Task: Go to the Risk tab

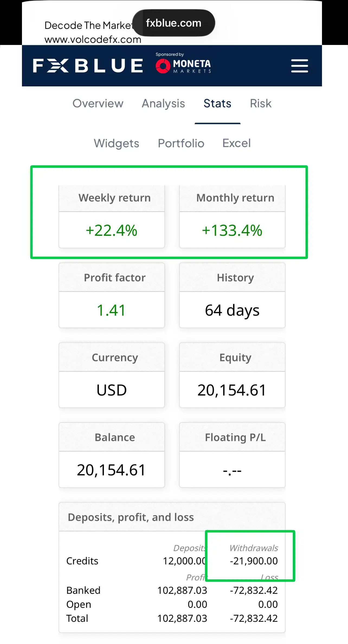Action: (x=261, y=103)
